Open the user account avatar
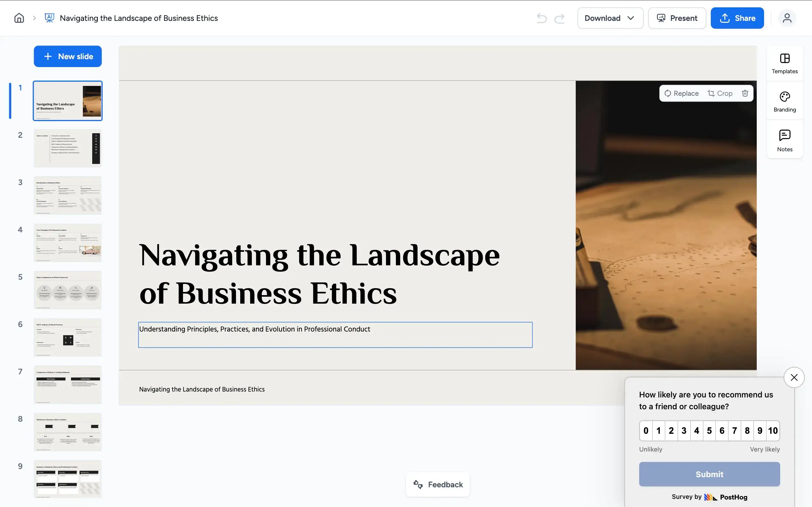The width and height of the screenshot is (812, 507). coord(787,18)
